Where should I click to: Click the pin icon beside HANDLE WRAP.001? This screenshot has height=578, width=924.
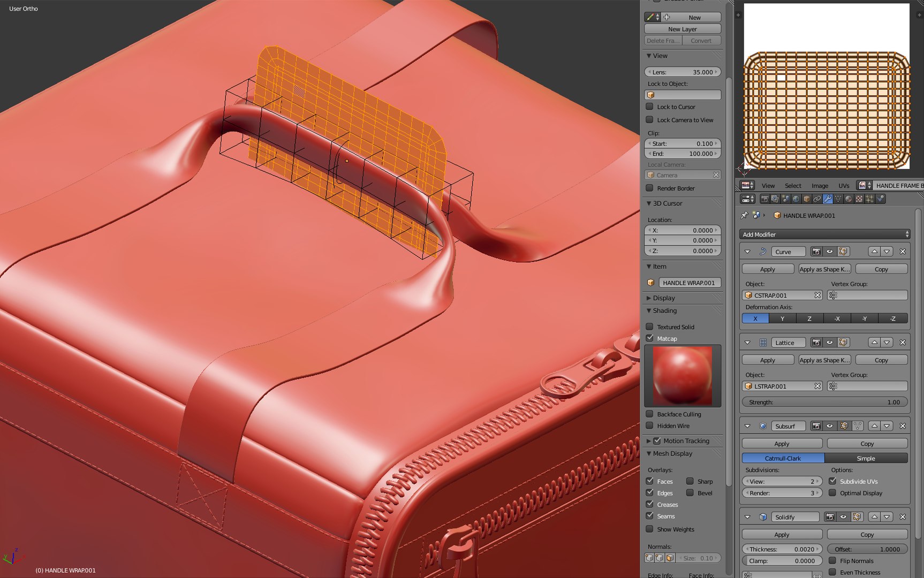pos(744,215)
